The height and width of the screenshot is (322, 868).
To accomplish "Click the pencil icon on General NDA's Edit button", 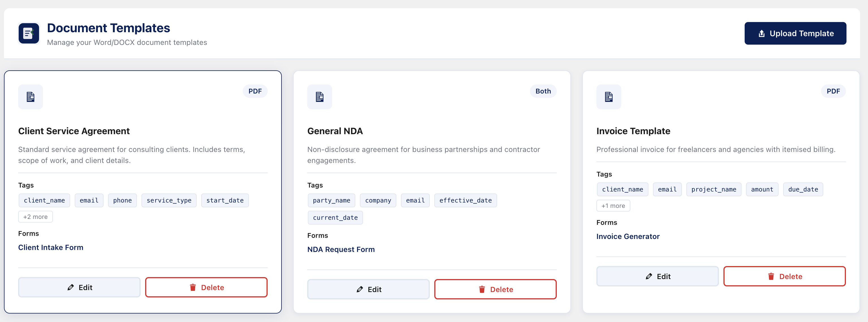I will click(x=360, y=289).
